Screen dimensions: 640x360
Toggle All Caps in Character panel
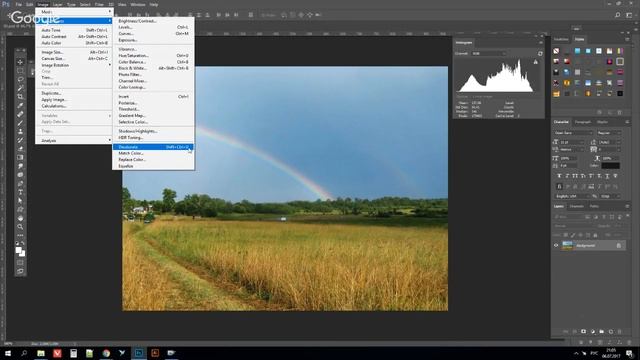click(x=575, y=176)
